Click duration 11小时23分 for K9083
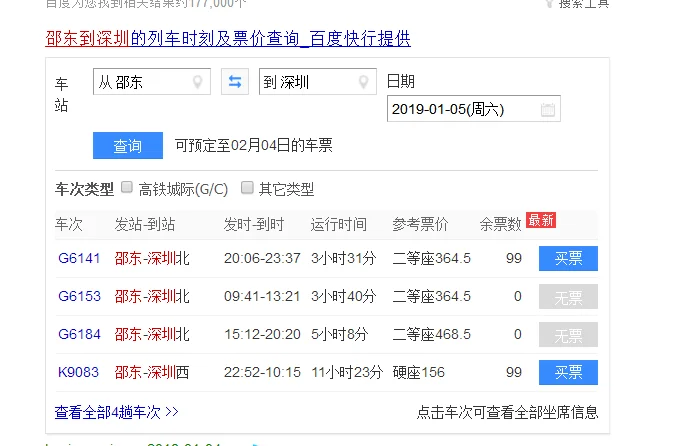 (x=347, y=372)
